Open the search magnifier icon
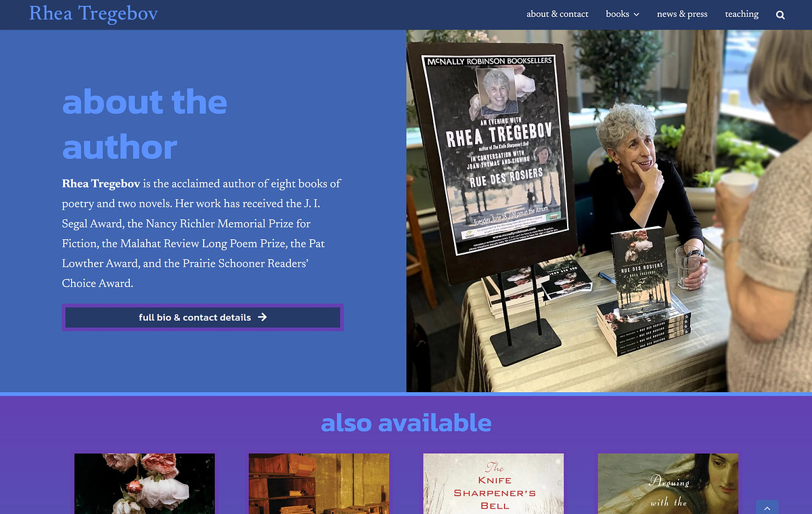Image resolution: width=812 pixels, height=514 pixels. (780, 15)
